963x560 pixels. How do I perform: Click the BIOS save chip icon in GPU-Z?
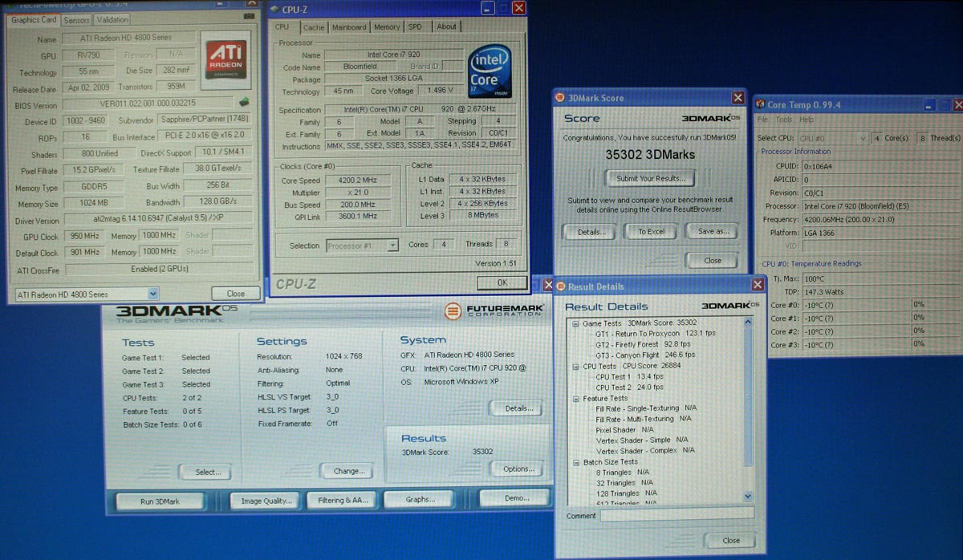coord(242,102)
